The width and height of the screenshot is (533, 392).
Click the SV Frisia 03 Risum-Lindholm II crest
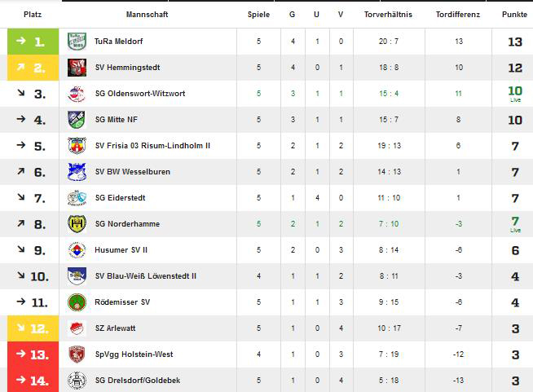[x=77, y=146]
